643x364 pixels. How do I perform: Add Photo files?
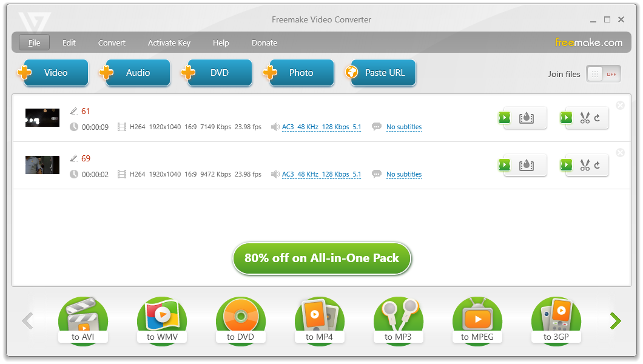pos(299,73)
